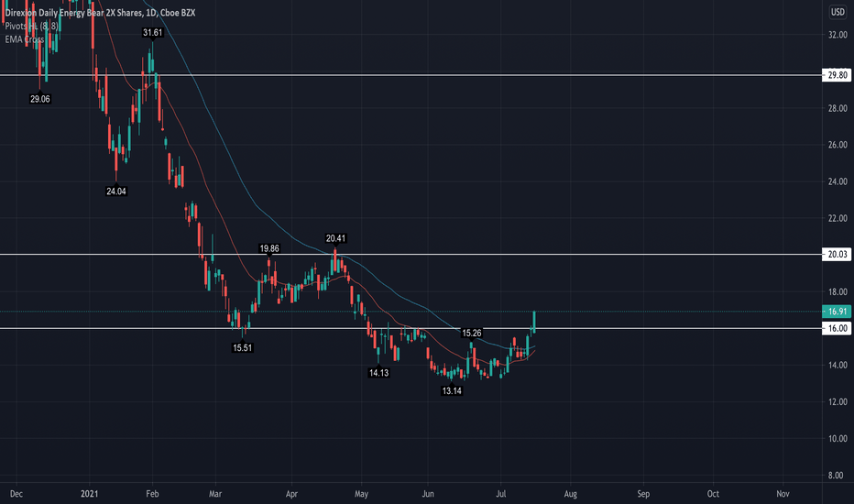854x504 pixels.
Task: Click the 15.26 pivot high label
Action: click(x=472, y=333)
